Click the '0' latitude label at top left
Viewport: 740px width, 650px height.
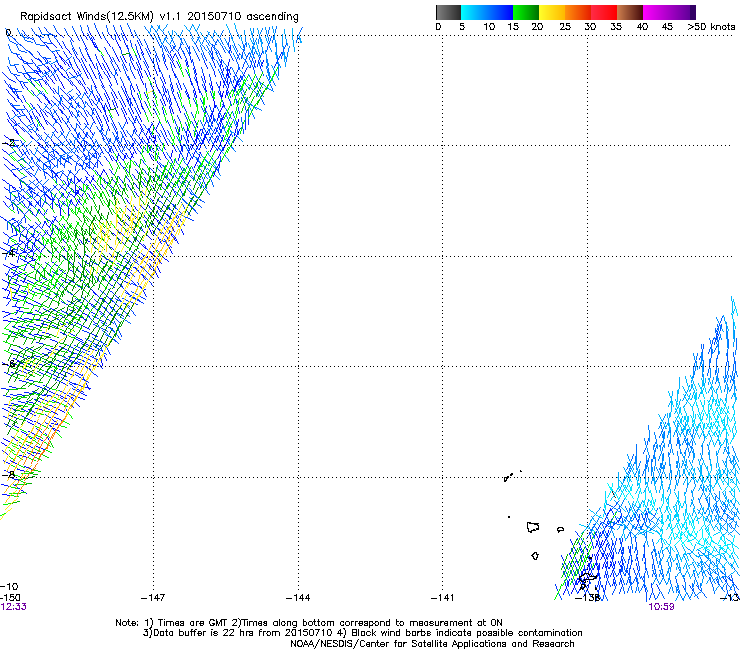[8, 33]
